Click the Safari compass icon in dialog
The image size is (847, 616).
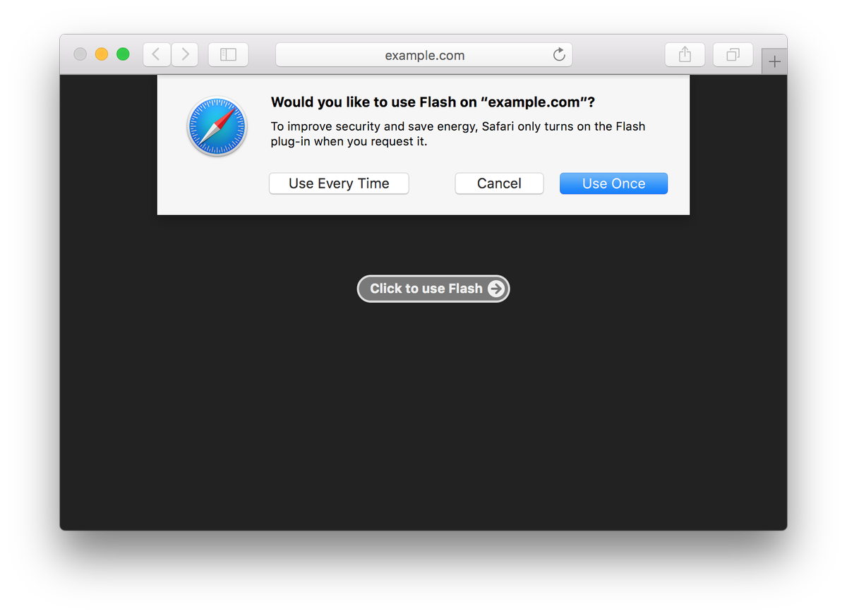(x=217, y=126)
